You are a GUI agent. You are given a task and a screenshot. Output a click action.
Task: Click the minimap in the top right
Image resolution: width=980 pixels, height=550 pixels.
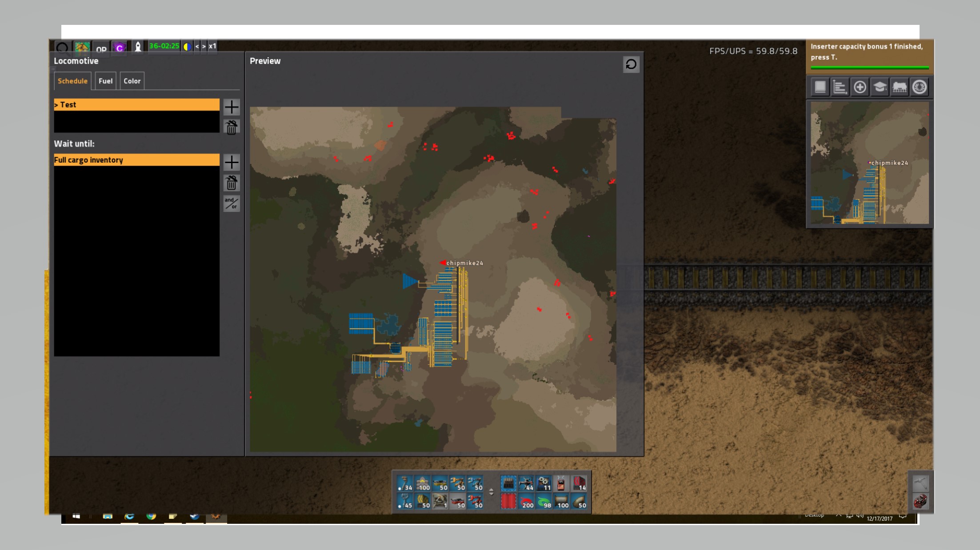point(870,163)
